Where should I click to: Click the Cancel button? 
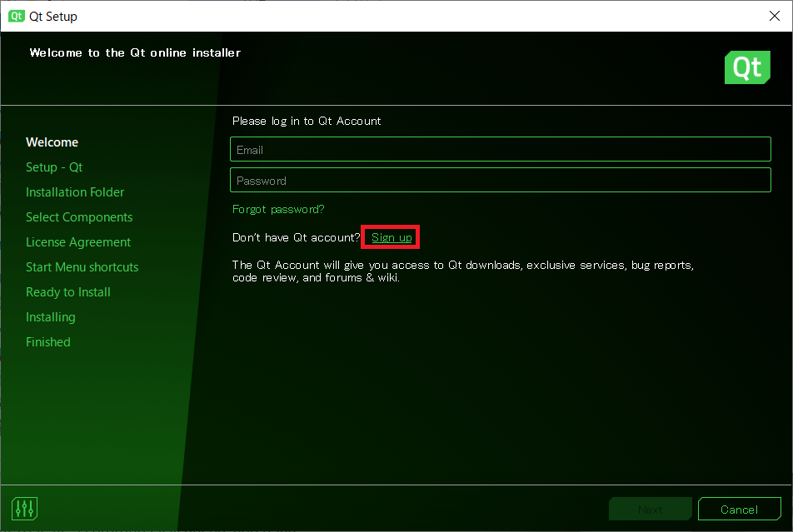tap(739, 509)
